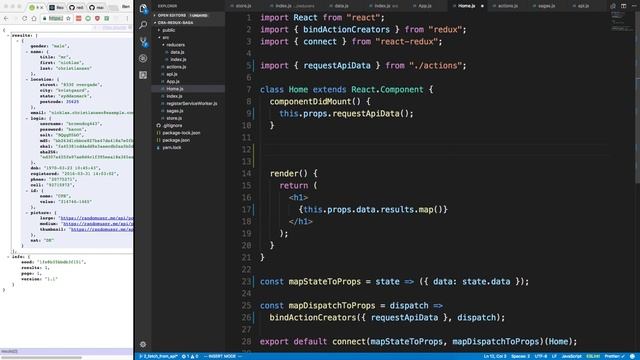
Task: Collapse the results array in JSON viewer
Action: (8, 36)
